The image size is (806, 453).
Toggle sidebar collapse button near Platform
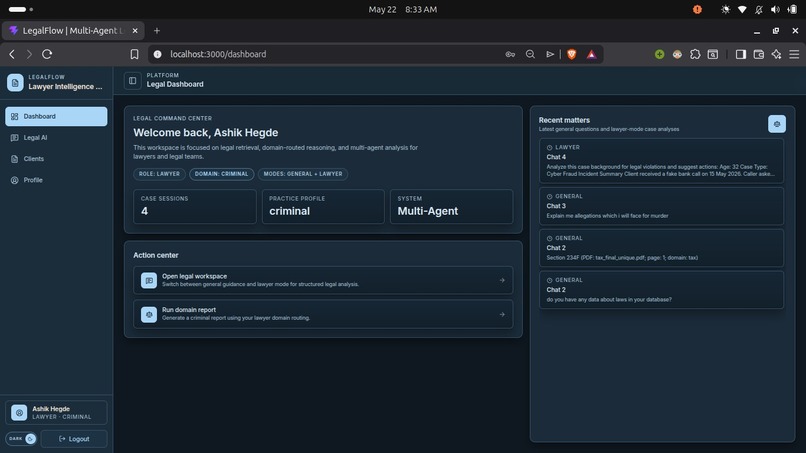click(133, 81)
